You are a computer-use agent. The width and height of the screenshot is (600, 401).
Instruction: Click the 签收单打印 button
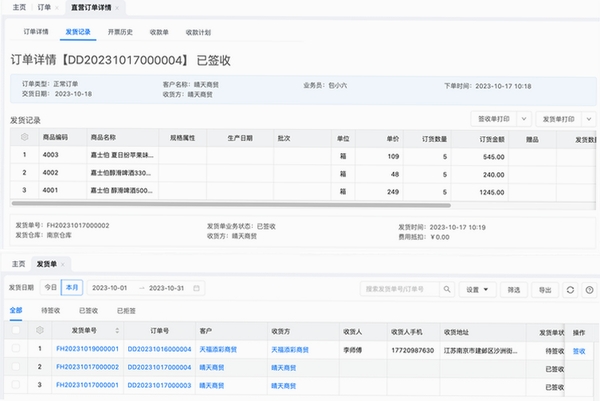pos(494,119)
